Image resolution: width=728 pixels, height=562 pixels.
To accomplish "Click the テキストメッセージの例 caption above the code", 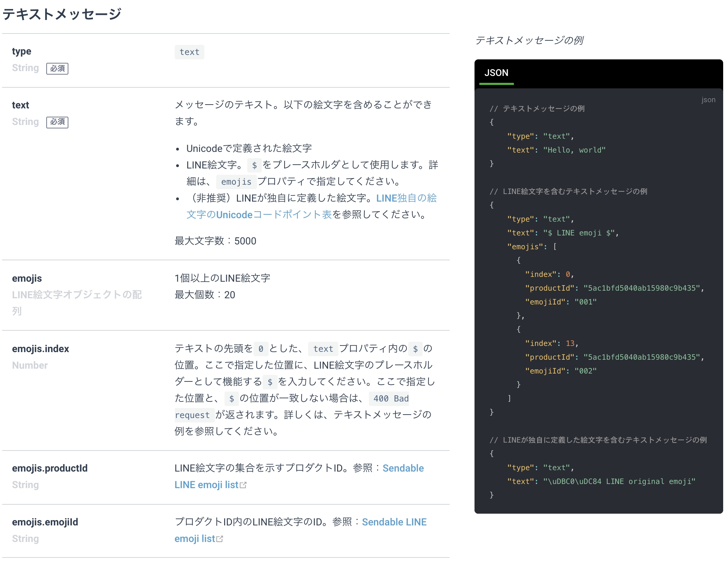I will pyautogui.click(x=529, y=40).
